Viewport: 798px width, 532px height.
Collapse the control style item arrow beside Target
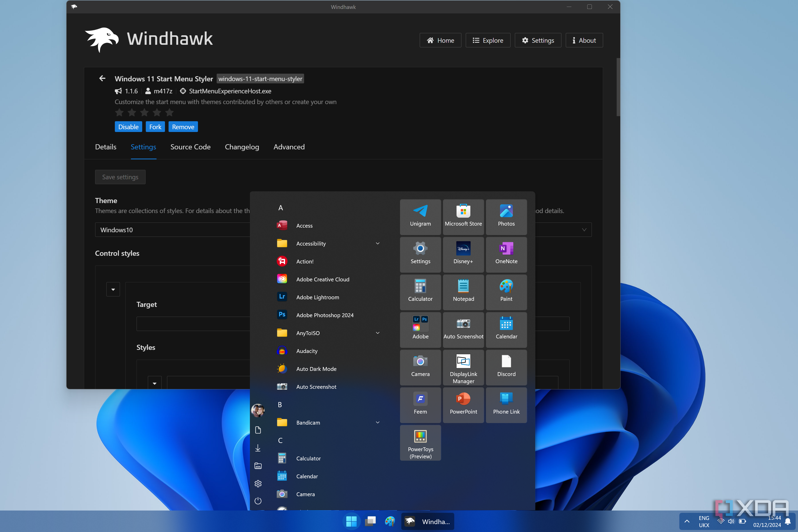click(113, 290)
